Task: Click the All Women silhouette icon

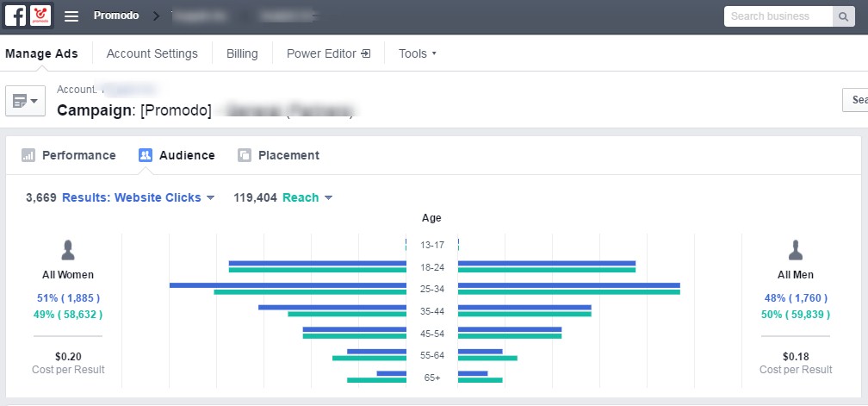Action: 68,251
